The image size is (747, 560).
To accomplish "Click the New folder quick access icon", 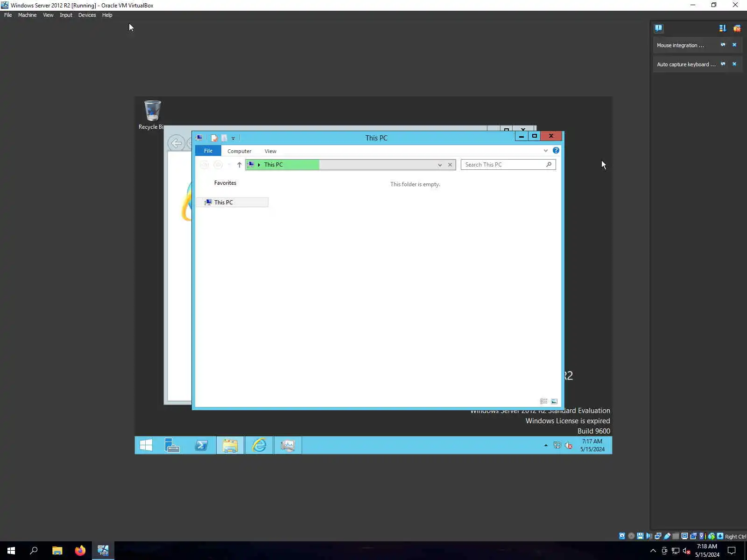I will (224, 138).
